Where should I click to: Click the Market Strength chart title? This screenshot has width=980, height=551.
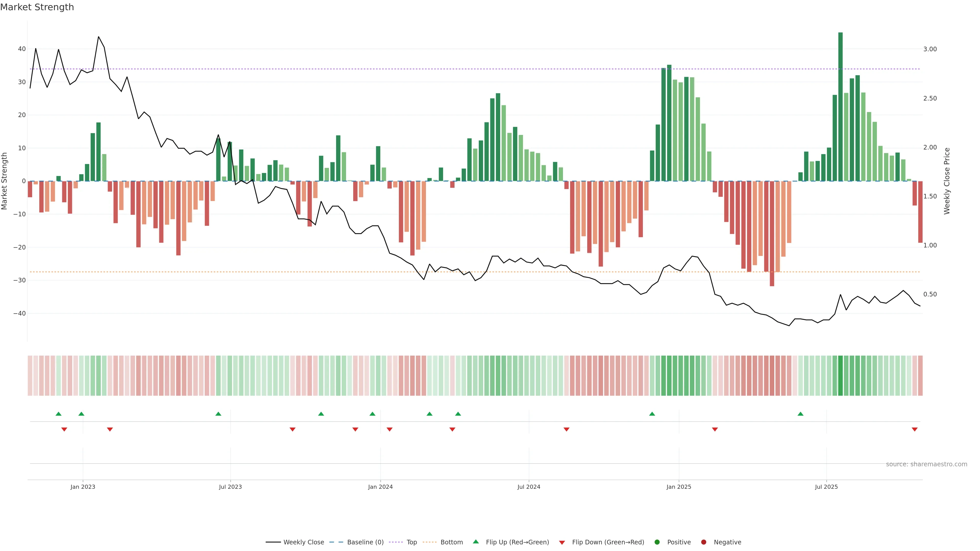click(x=37, y=7)
